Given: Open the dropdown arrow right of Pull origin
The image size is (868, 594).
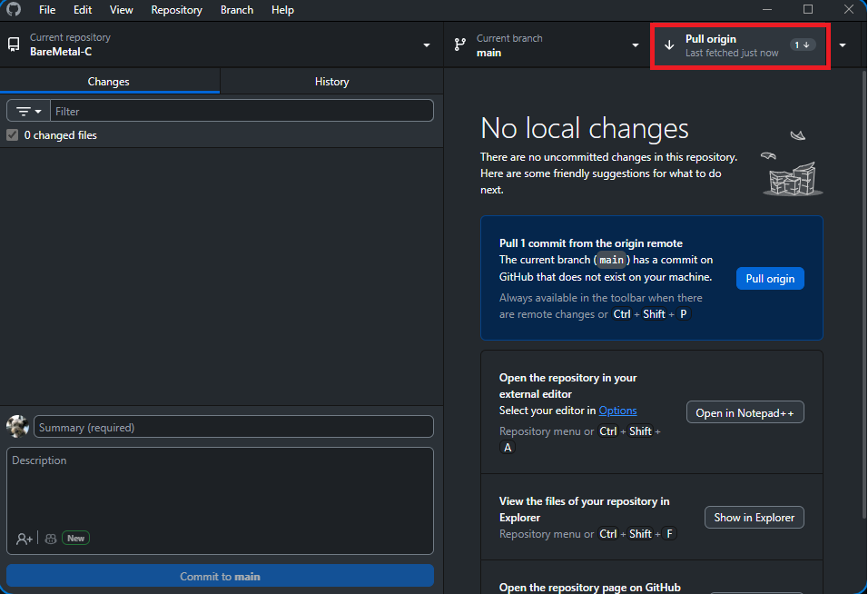Looking at the screenshot, I should 843,45.
